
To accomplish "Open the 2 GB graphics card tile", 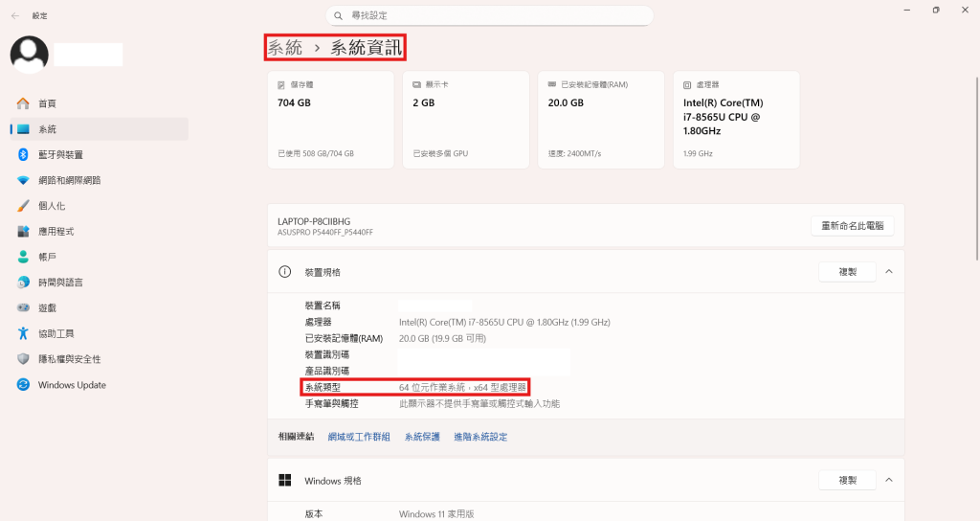I will (466, 120).
